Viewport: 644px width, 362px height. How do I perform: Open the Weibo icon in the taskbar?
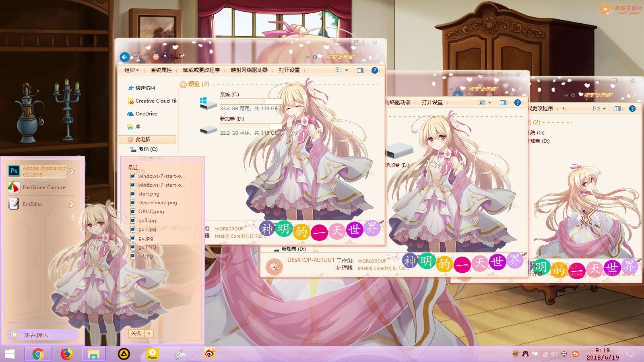[210, 354]
